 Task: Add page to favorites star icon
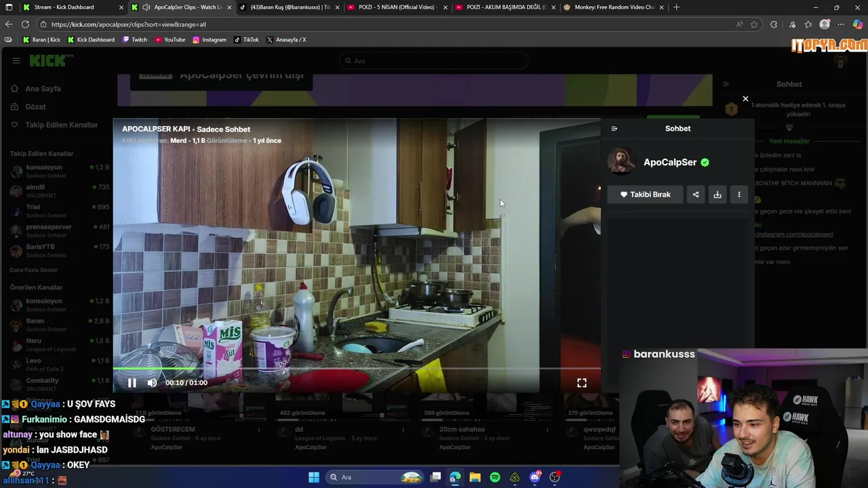point(754,24)
